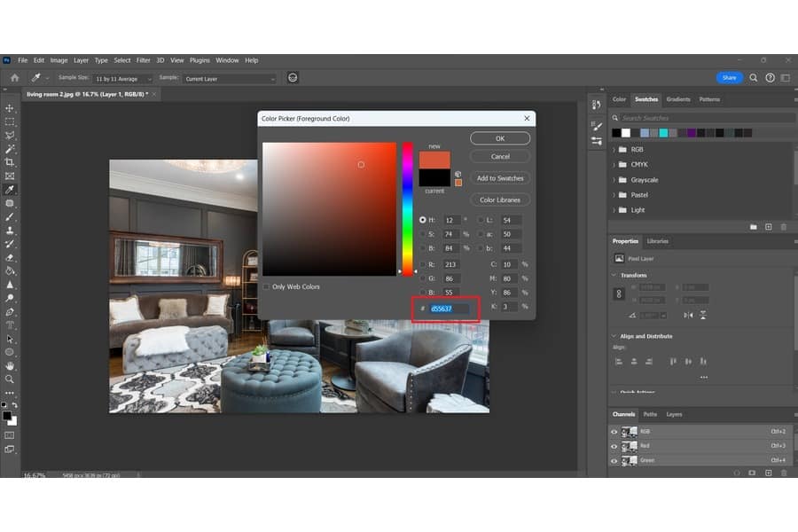Enable the Only Web Colors checkbox

pyautogui.click(x=266, y=286)
